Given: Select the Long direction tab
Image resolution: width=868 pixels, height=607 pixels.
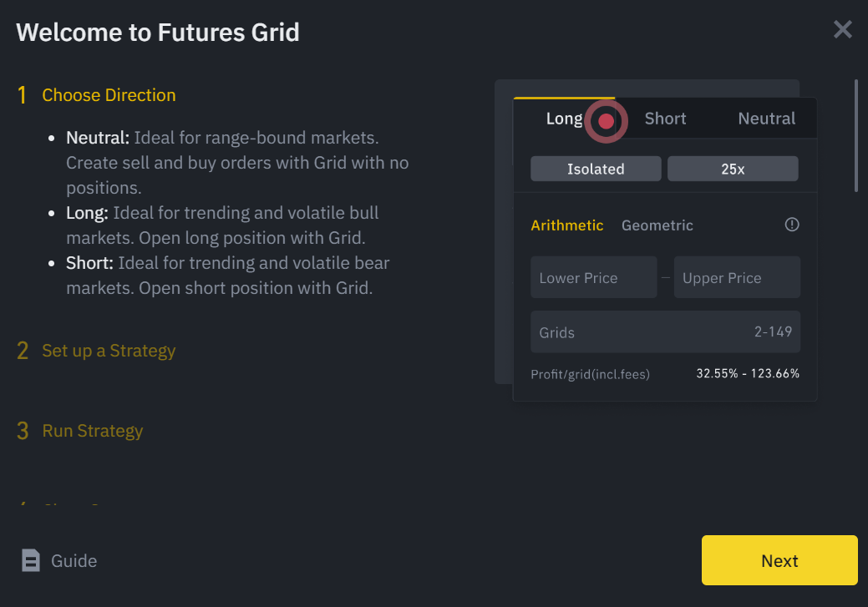Looking at the screenshot, I should (x=564, y=119).
